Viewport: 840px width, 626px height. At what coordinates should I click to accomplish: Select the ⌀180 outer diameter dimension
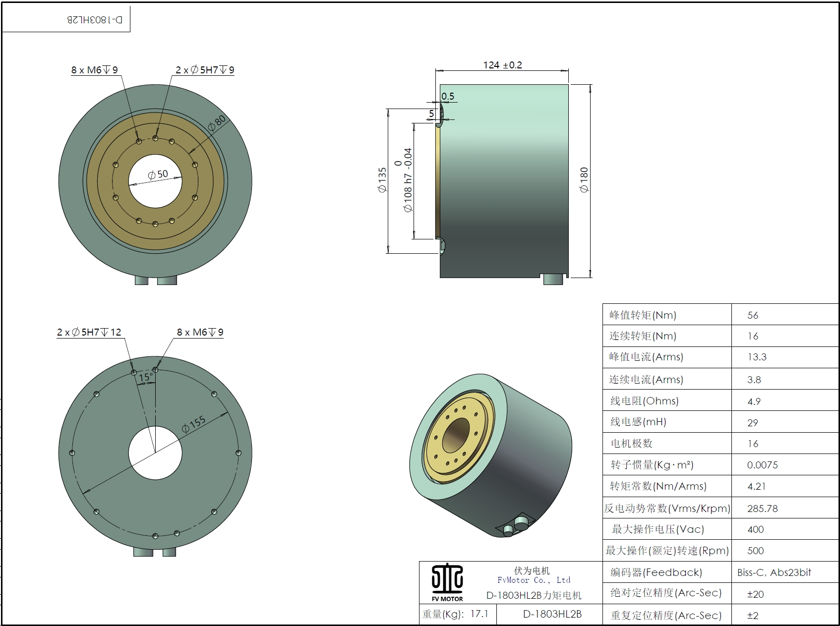pos(584,179)
